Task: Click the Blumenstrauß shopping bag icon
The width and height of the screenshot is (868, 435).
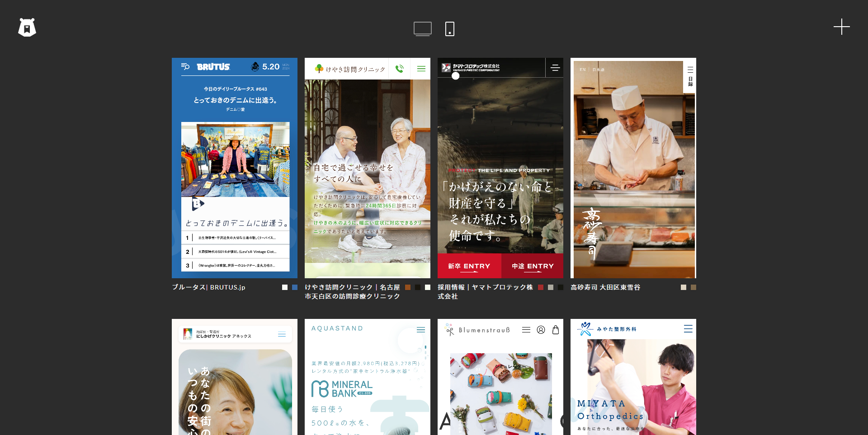Action: [x=556, y=330]
